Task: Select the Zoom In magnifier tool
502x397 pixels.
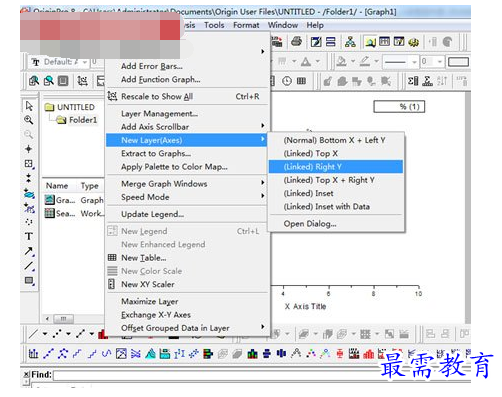Action: [x=29, y=120]
